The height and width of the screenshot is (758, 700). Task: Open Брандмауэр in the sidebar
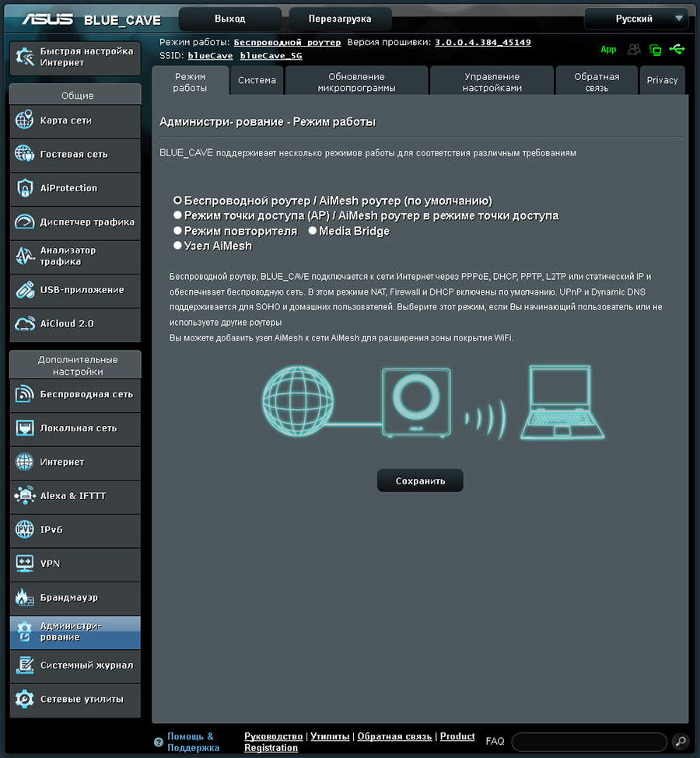coord(75,598)
